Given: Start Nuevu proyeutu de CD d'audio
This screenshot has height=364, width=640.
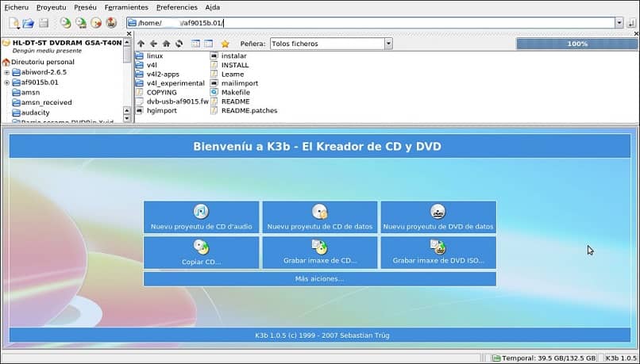Looking at the screenshot, I should (201, 217).
